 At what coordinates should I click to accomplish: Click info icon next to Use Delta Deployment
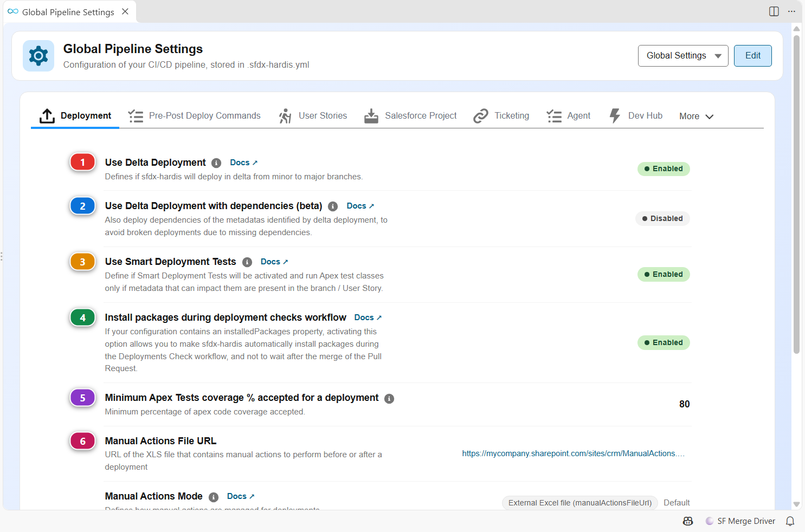pyautogui.click(x=216, y=163)
